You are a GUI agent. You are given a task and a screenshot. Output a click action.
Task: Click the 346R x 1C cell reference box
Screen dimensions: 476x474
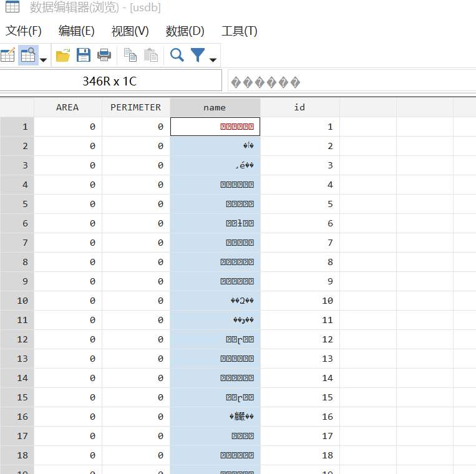(x=111, y=80)
